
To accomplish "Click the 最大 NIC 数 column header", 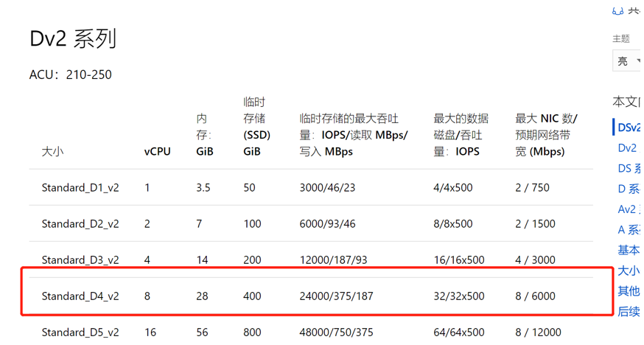I will pos(546,135).
